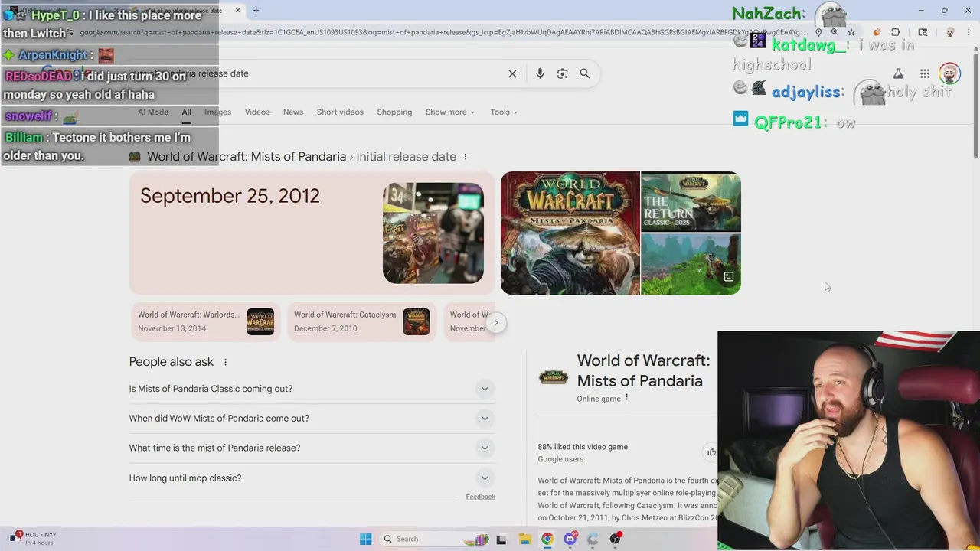Image resolution: width=980 pixels, height=551 pixels.
Task: Open Task View from the taskbar
Action: (x=501, y=539)
